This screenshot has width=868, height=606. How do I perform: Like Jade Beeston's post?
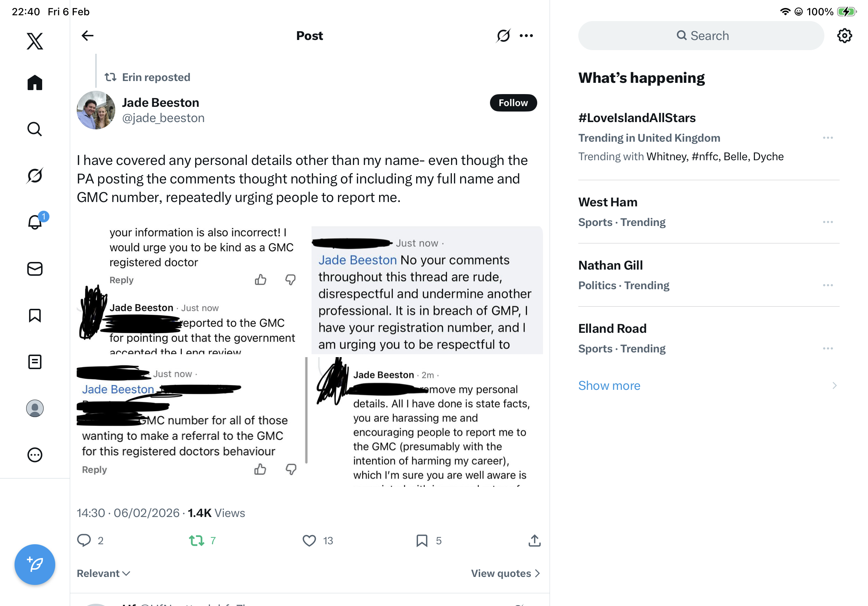click(309, 541)
